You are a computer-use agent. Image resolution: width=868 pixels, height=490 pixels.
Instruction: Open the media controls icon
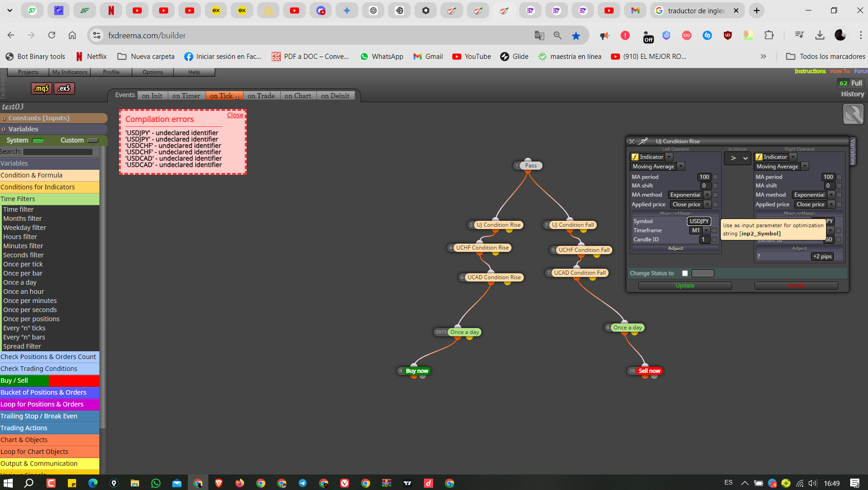click(799, 36)
